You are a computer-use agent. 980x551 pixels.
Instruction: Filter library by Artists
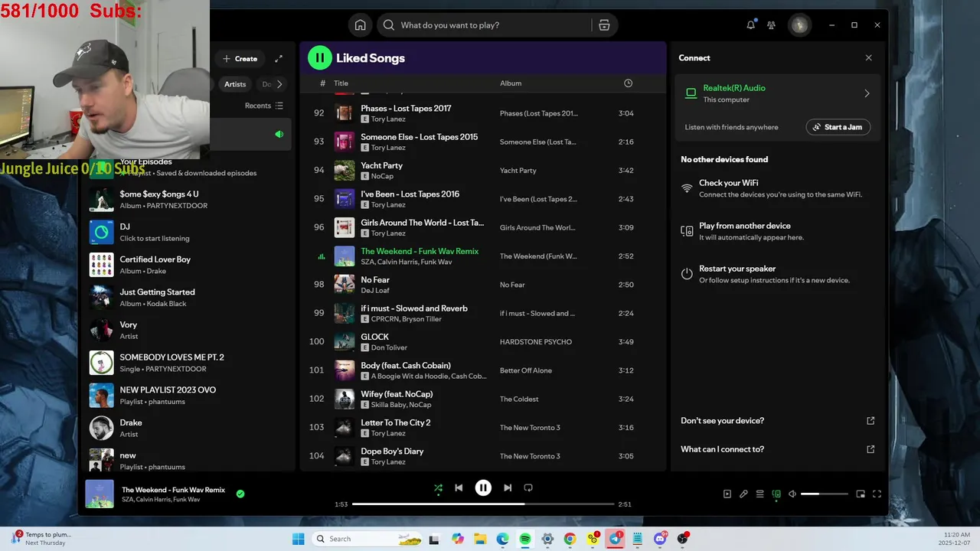tap(235, 84)
